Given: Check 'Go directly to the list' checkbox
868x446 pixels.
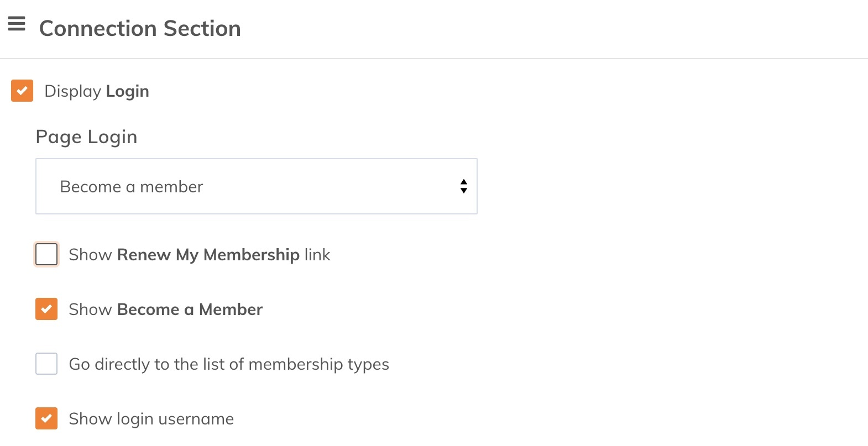Looking at the screenshot, I should click(46, 364).
